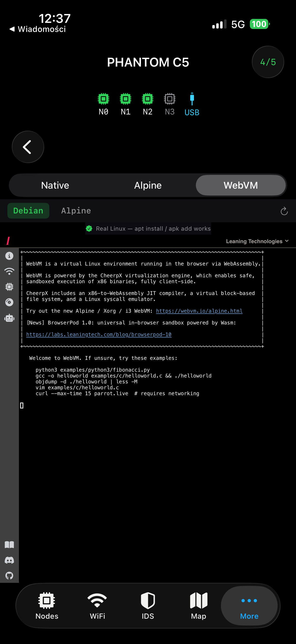The image size is (296, 644).
Task: Switch to the Alpine terminal mode
Action: click(148, 185)
